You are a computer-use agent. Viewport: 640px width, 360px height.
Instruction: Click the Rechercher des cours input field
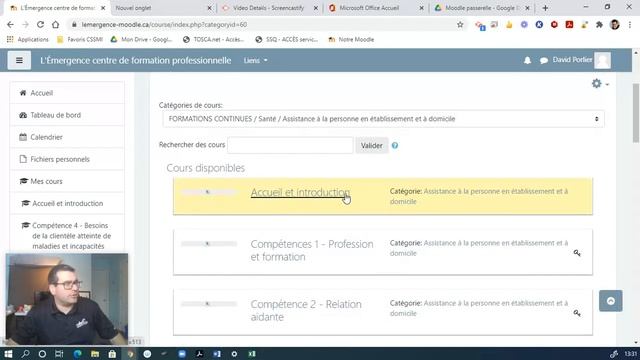pyautogui.click(x=290, y=145)
